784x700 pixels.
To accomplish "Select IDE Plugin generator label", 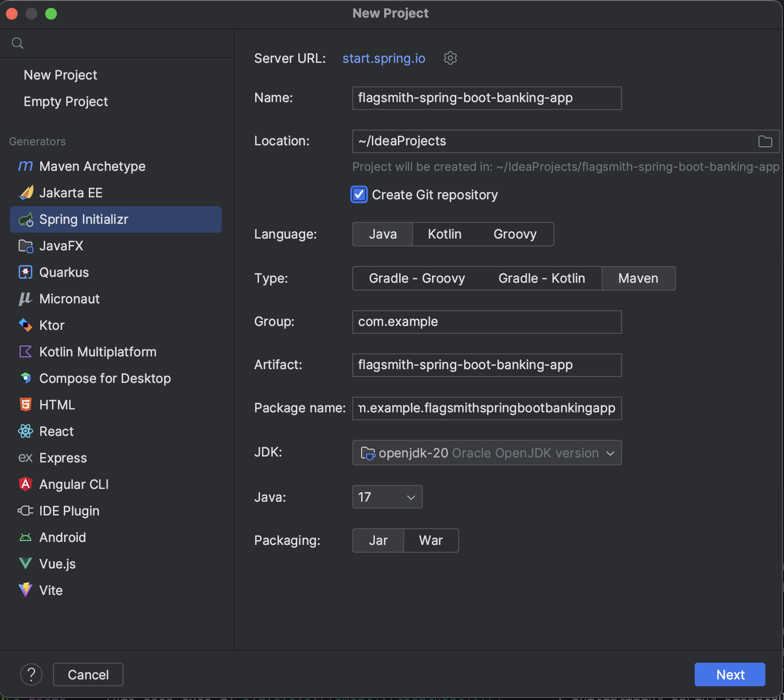I will coord(69,511).
